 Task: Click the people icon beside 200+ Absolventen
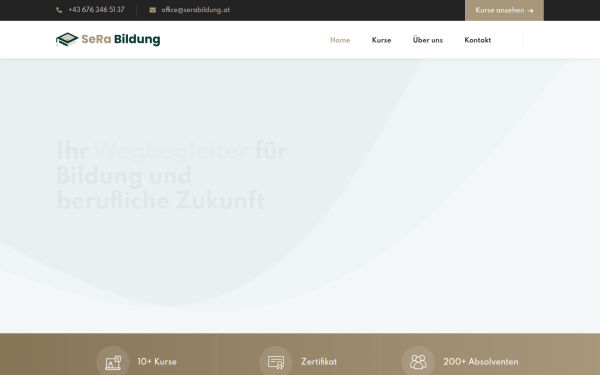pyautogui.click(x=418, y=362)
